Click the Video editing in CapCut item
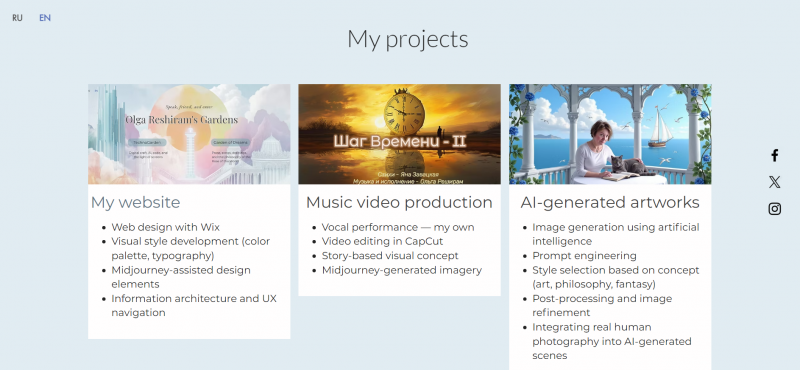Screen dimensions: 800x370 coord(383,241)
